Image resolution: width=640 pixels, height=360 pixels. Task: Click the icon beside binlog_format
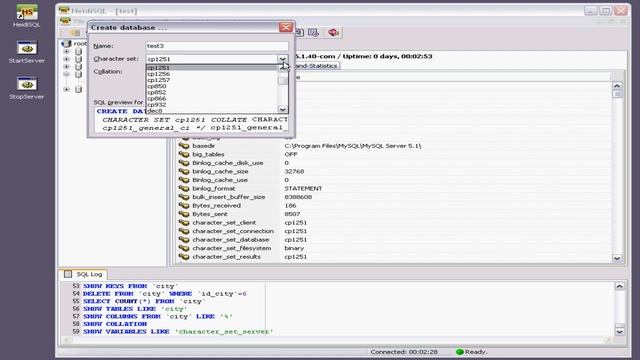[x=184, y=189]
